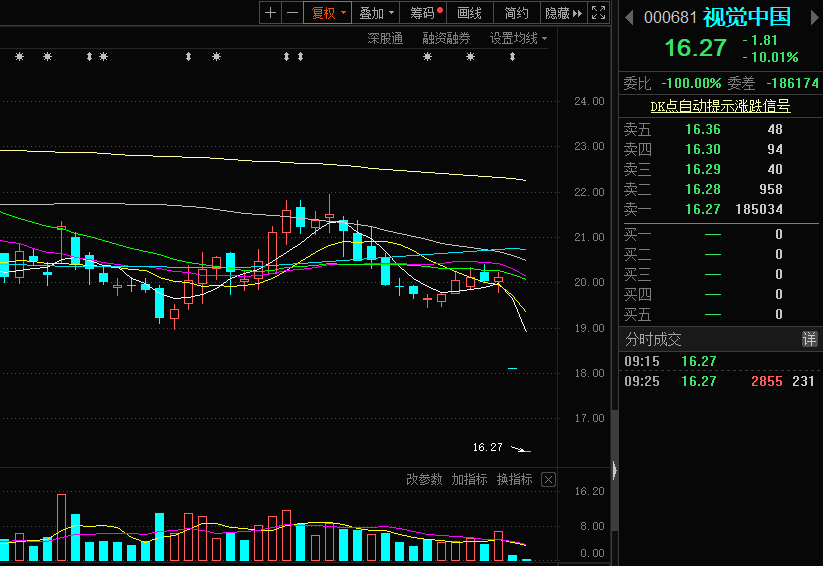
Task: Toggle 筹码 chip distribution display
Action: click(425, 13)
